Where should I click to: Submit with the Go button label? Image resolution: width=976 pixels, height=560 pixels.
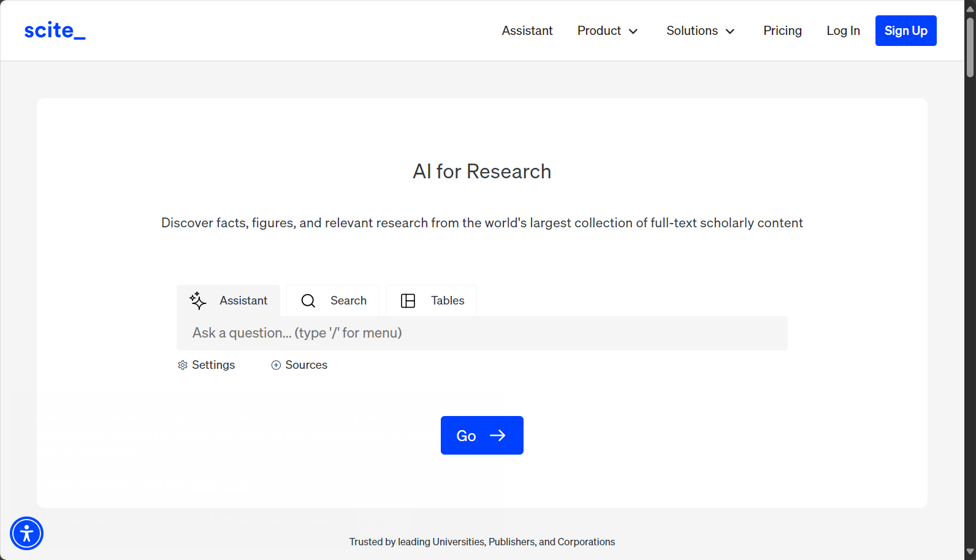(466, 436)
